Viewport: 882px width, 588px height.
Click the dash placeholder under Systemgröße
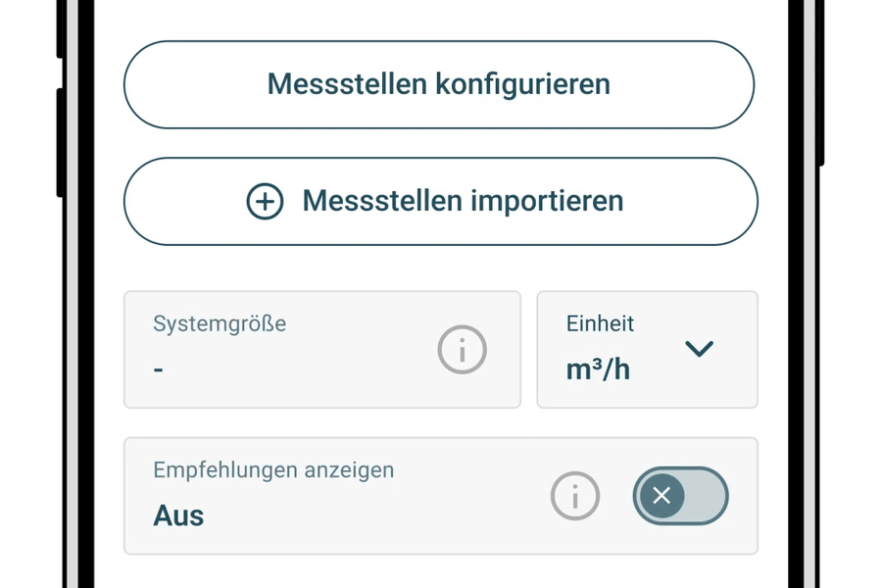[x=157, y=370]
